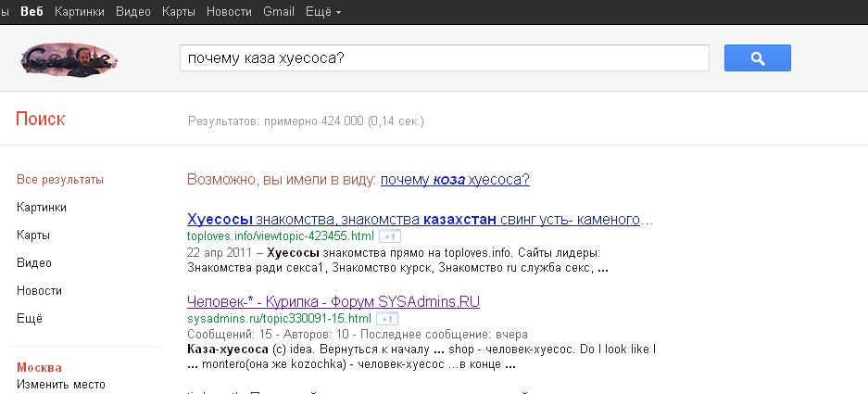This screenshot has width=868, height=394.
Task: Click +1 button next to toploves.info result
Action: (390, 236)
